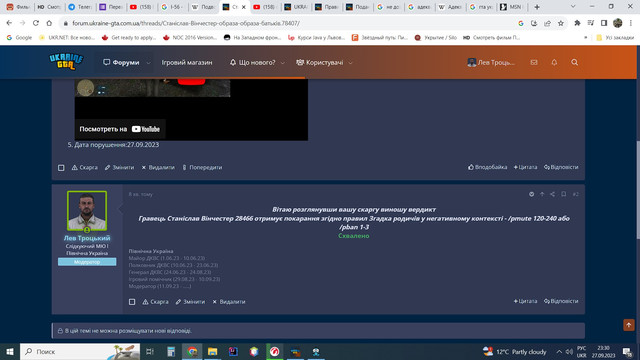This screenshot has width=640, height=360.
Task: Bookmark post #2 using bookmark icon
Action: pos(563,194)
